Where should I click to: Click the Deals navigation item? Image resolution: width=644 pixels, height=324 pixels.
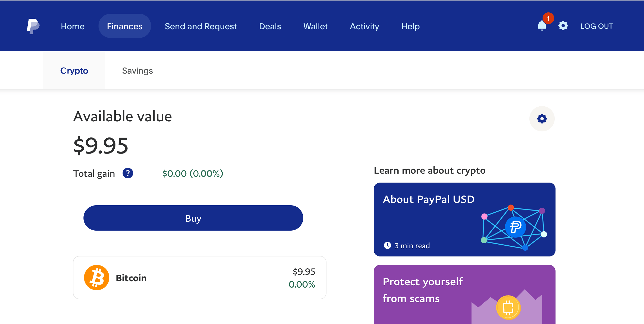coord(270,26)
